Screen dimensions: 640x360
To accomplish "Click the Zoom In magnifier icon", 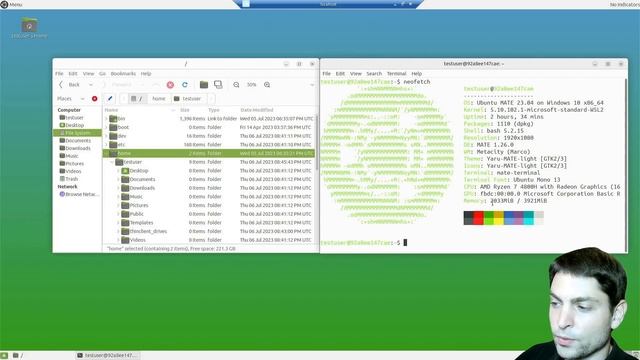I will (267, 84).
